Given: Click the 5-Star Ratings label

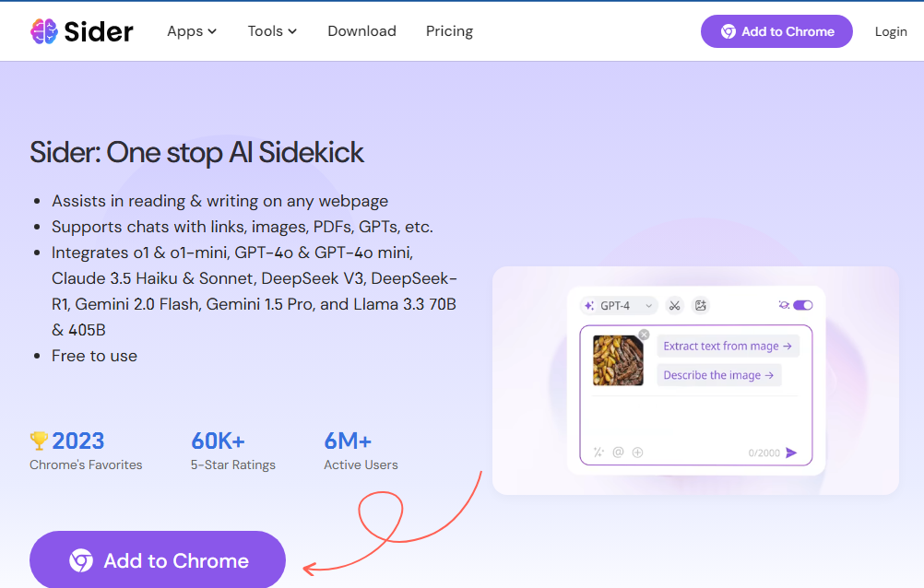Looking at the screenshot, I should click(x=232, y=465).
